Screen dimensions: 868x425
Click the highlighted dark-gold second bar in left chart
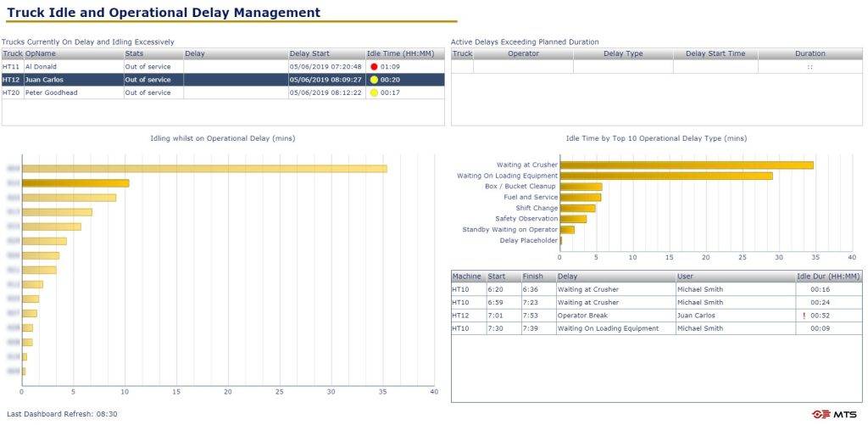(x=75, y=183)
